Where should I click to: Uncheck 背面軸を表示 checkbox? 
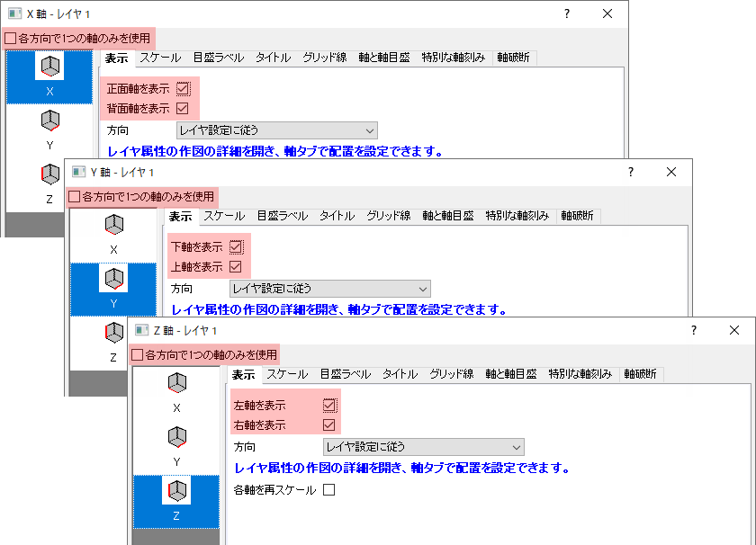183,109
